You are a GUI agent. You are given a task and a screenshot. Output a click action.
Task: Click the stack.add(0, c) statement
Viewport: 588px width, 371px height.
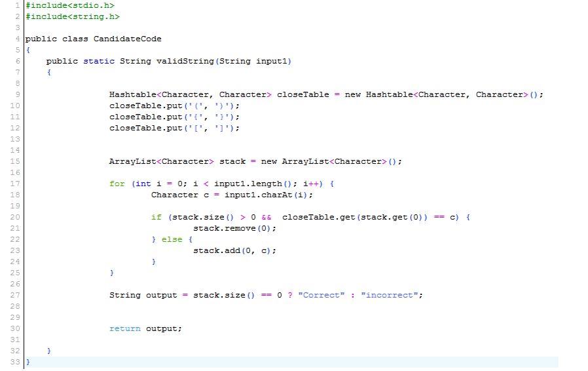click(x=234, y=250)
